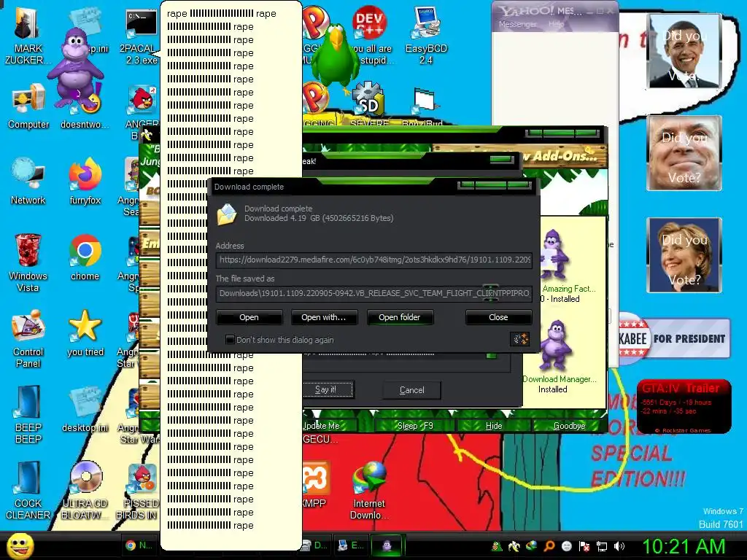Open the ULTRA CD BLOATW... disc icon

pyautogui.click(x=85, y=491)
